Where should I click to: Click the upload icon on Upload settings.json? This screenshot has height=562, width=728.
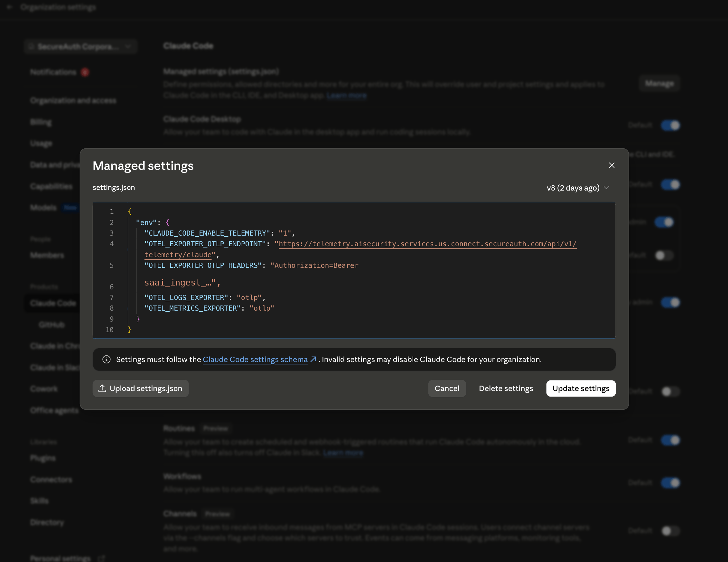coord(102,388)
